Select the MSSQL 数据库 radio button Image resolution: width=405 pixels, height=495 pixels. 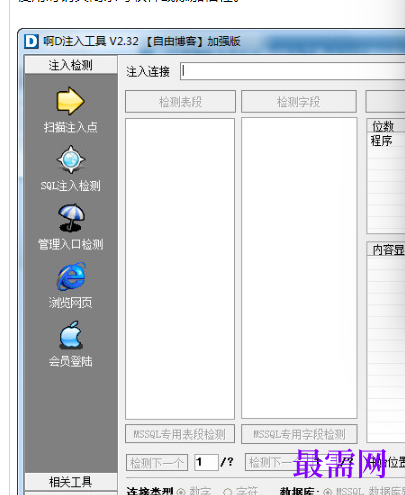point(328,492)
